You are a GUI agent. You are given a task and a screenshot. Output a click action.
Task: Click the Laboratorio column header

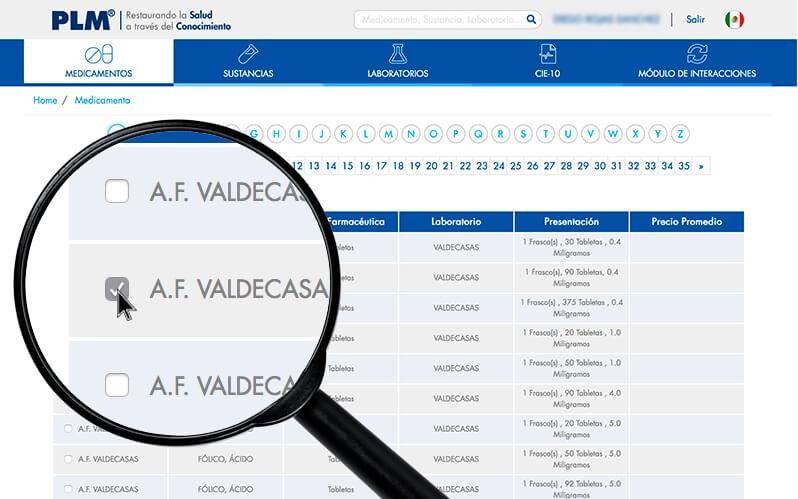coord(456,221)
